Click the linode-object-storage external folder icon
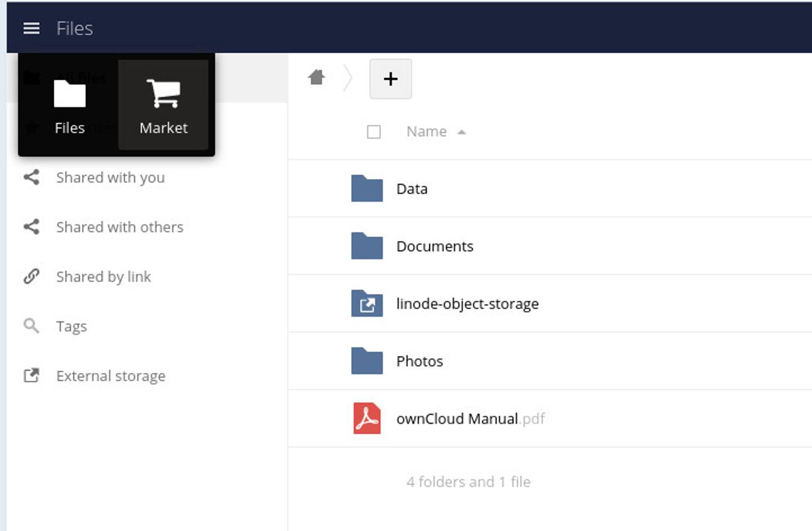 (366, 304)
